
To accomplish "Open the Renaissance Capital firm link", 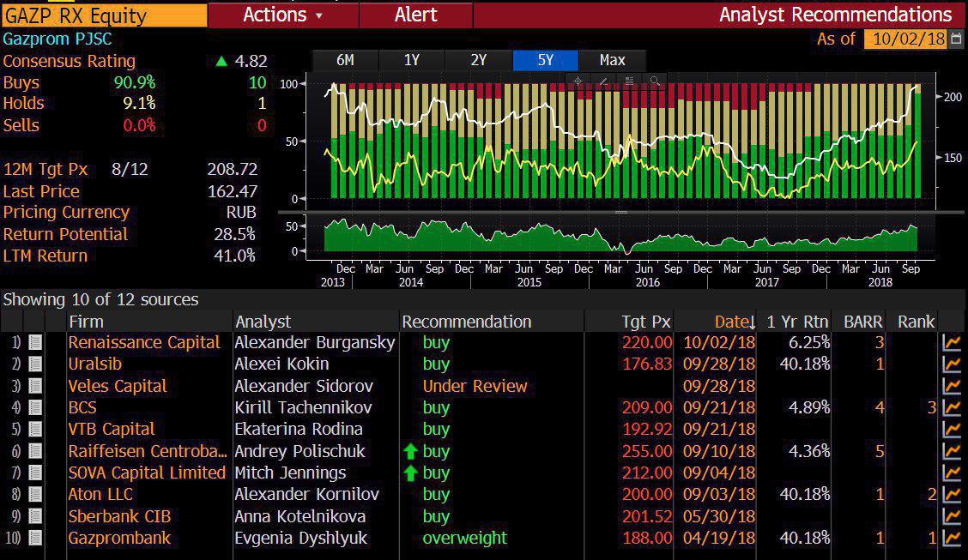I will click(x=144, y=342).
